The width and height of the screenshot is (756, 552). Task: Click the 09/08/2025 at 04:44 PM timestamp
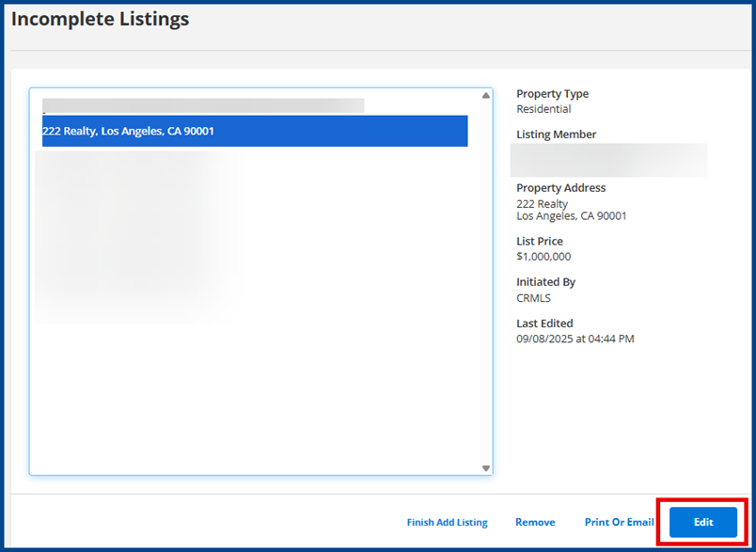575,339
